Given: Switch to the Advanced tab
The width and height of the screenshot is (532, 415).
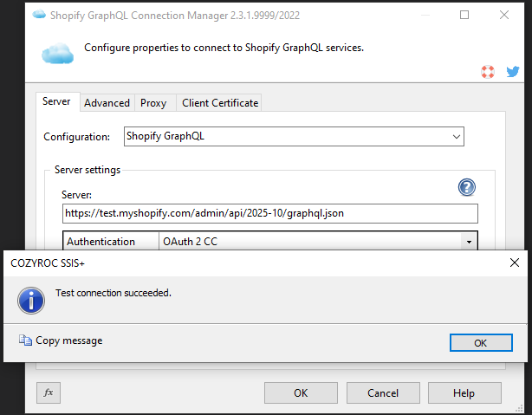Looking at the screenshot, I should point(107,103).
